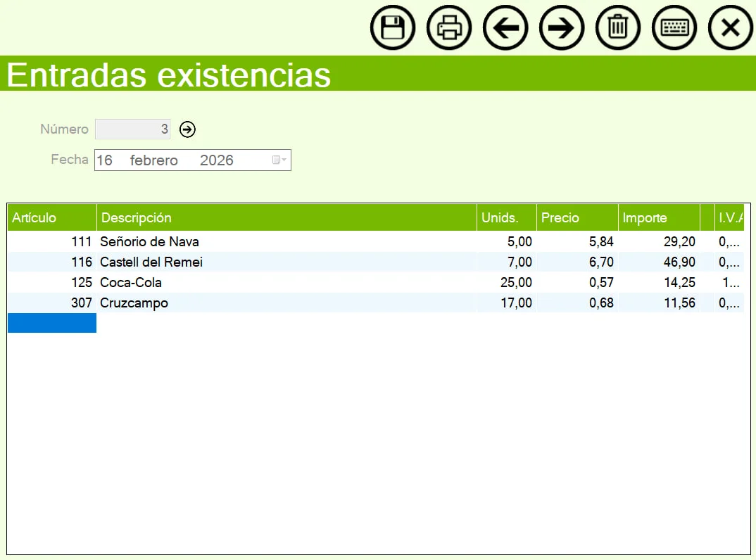The height and width of the screenshot is (560, 756).
Task: Select the year 2026 in Fecha field
Action: 216,160
